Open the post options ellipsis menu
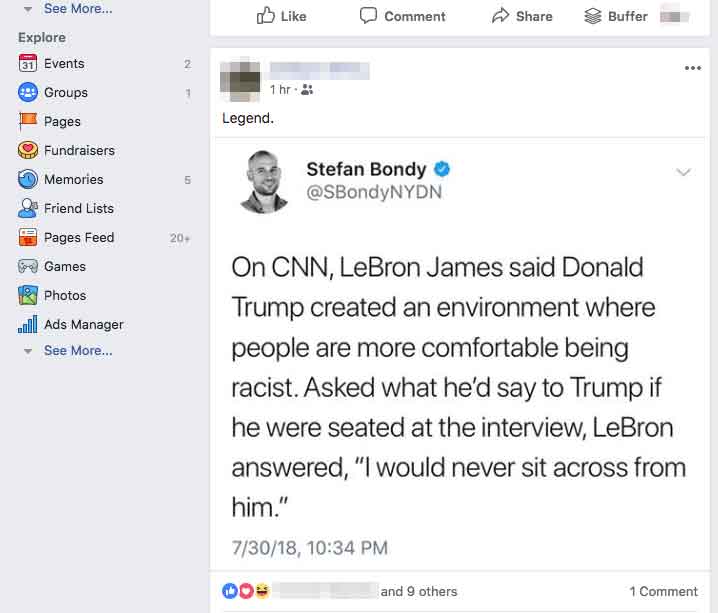718x613 pixels. [x=692, y=68]
